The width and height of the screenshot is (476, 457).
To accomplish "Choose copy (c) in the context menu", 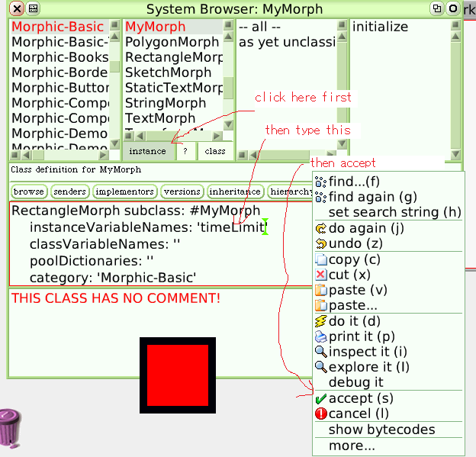I will click(x=355, y=259).
